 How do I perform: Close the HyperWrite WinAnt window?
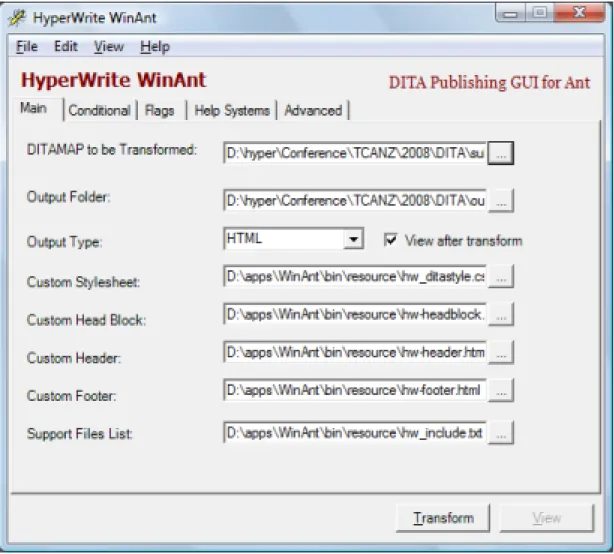coord(579,13)
